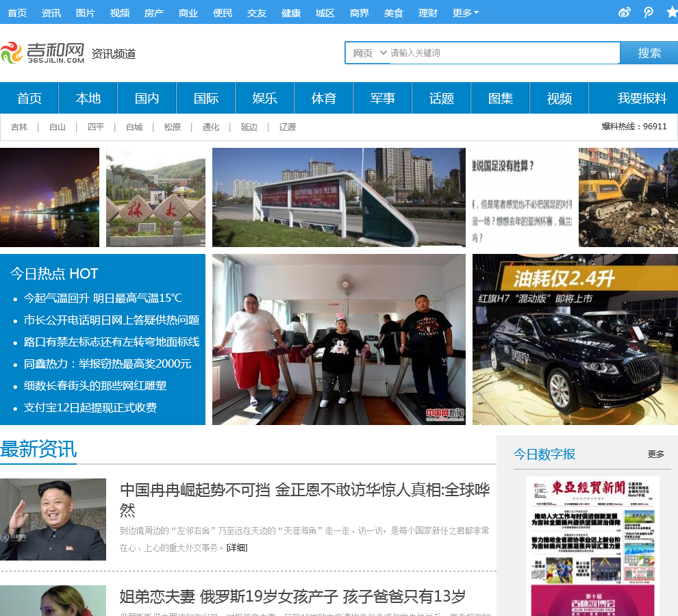The height and width of the screenshot is (616, 678).
Task: Select the 军事 news tab
Action: [383, 98]
